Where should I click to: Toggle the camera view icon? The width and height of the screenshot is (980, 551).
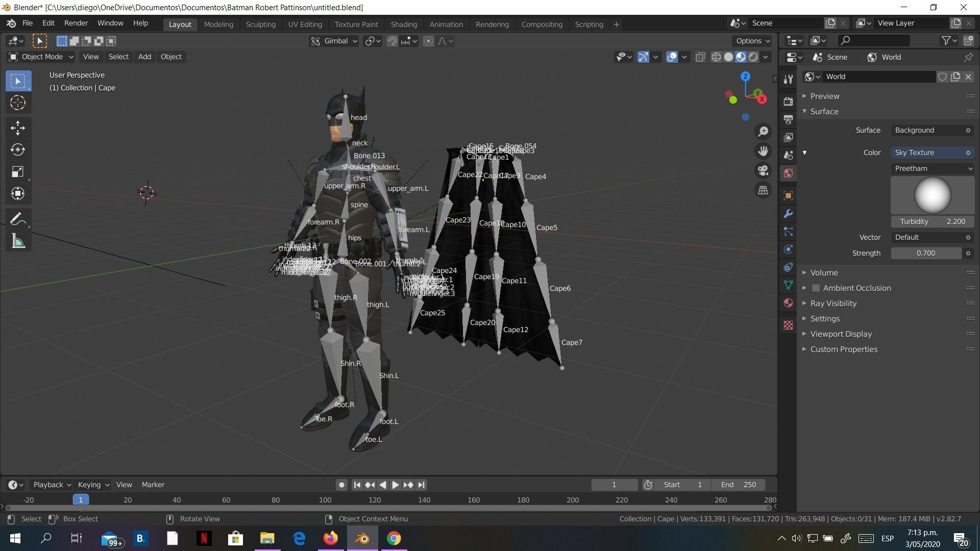coord(763,170)
